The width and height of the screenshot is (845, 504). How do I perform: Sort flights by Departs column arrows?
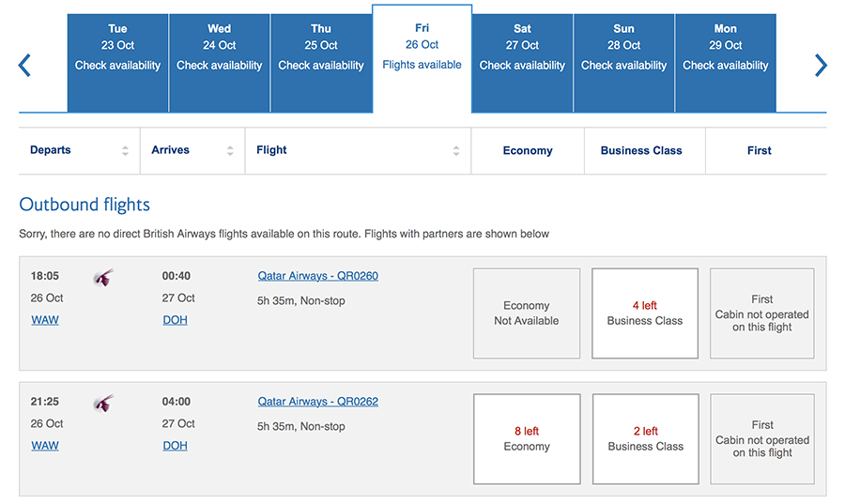[125, 151]
